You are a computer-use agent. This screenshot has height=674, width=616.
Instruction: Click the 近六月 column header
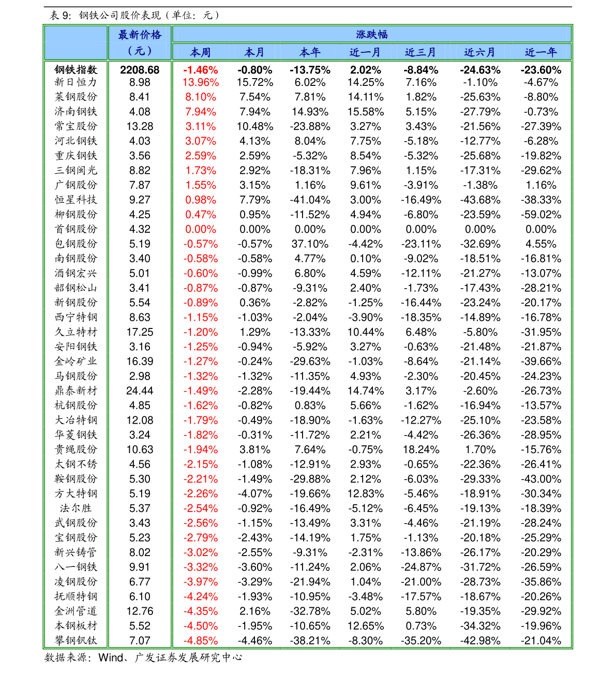480,52
